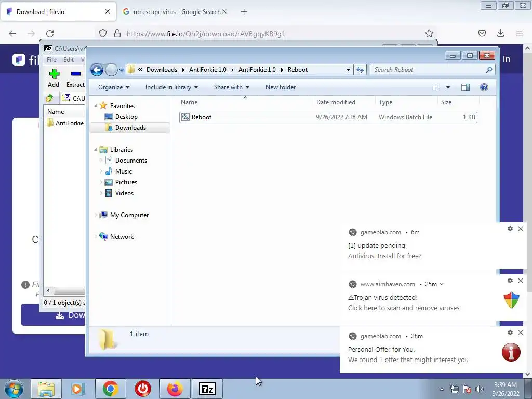The height and width of the screenshot is (399, 532).
Task: Open Firefox downloads panel
Action: coord(500,33)
